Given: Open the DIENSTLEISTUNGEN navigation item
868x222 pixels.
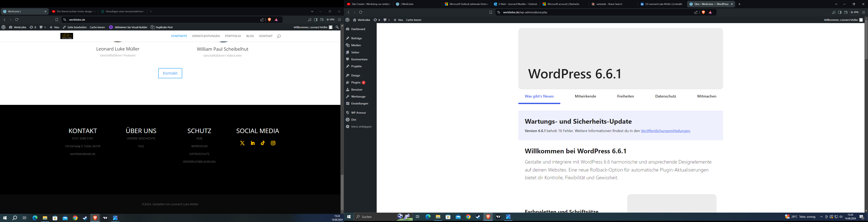Looking at the screenshot, I should [206, 36].
